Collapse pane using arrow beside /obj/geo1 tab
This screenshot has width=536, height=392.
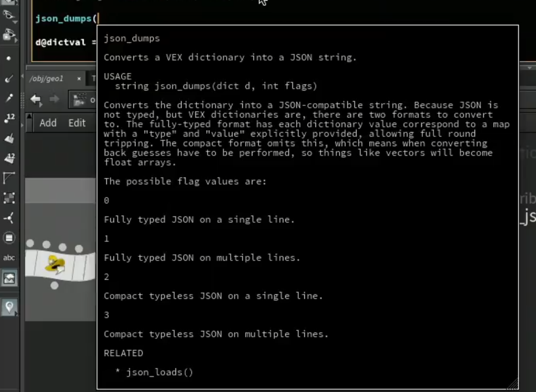[x=22, y=76]
